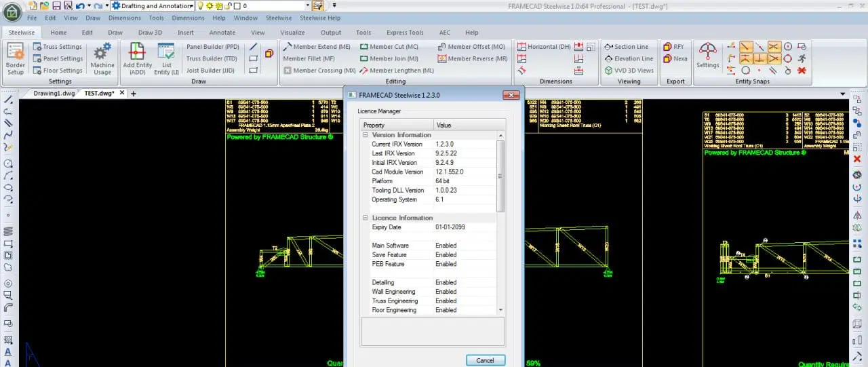This screenshot has width=868, height=367.
Task: Click 'Property' column header
Action: [397, 125]
